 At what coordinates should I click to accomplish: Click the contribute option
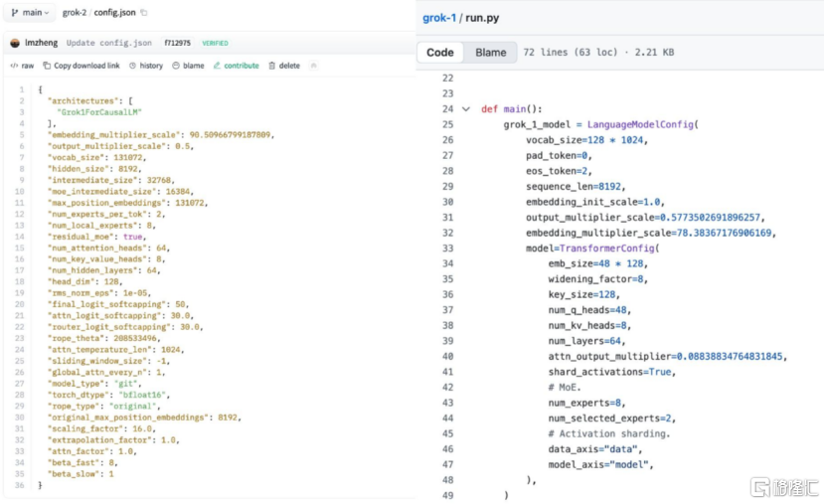click(x=237, y=66)
